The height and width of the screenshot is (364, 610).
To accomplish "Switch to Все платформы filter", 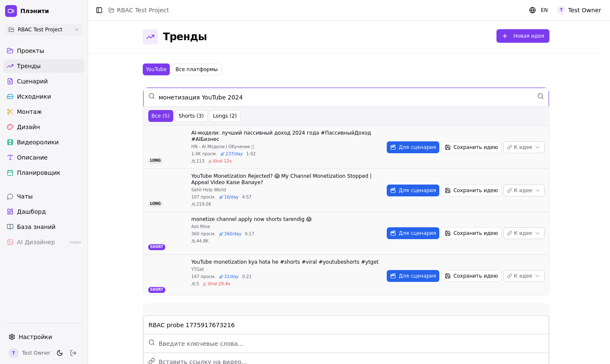I will point(196,69).
